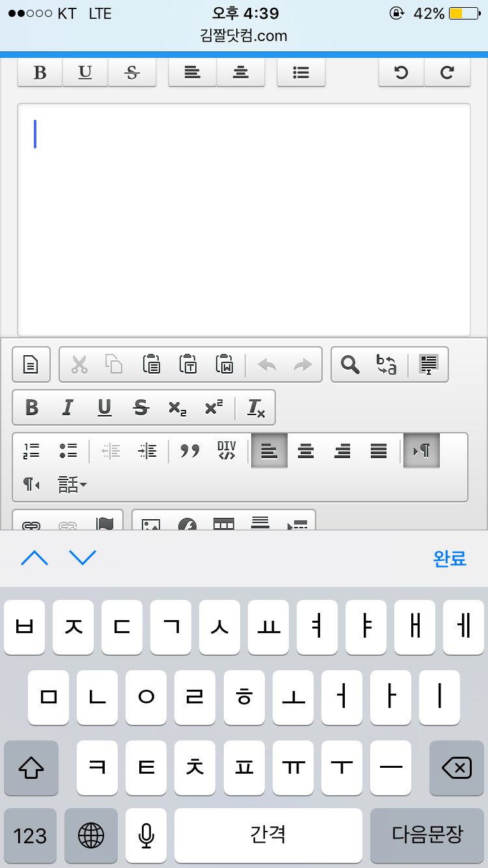Tap the 완료 done button
The width and height of the screenshot is (488, 868).
450,558
